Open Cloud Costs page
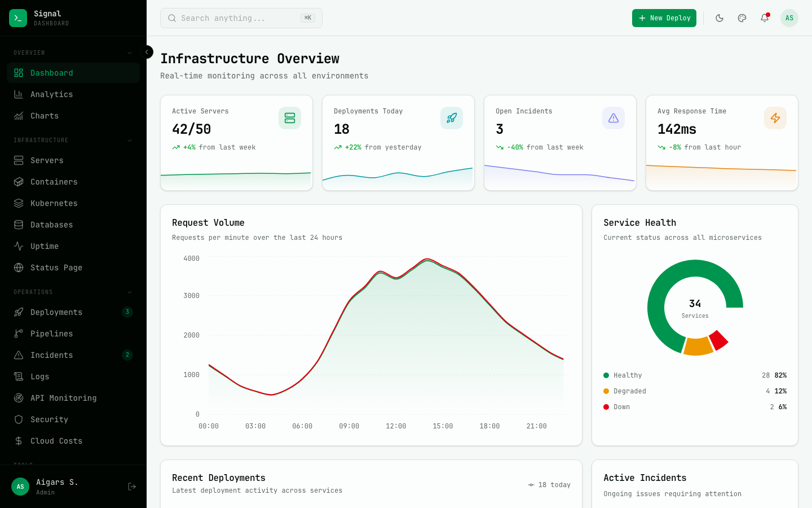Image resolution: width=812 pixels, height=508 pixels. click(57, 441)
